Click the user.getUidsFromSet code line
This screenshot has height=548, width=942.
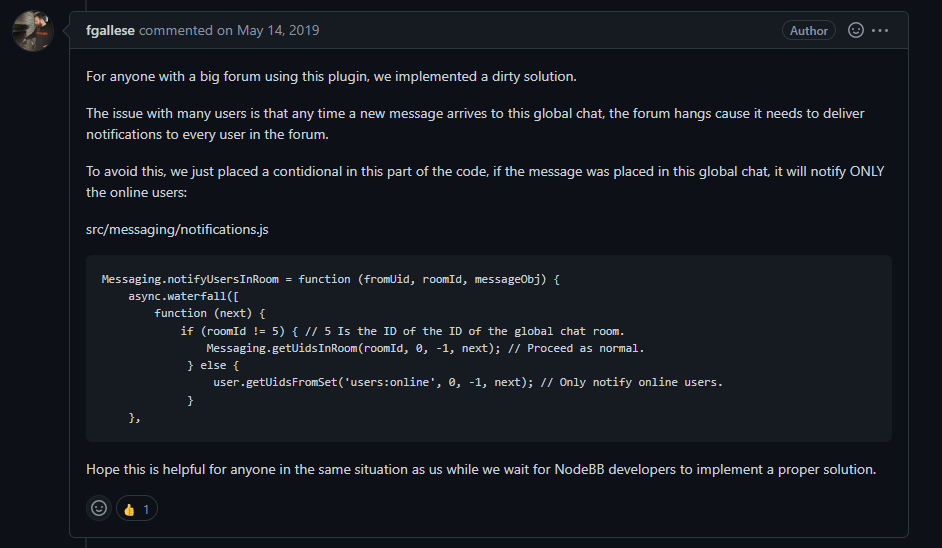pos(467,382)
